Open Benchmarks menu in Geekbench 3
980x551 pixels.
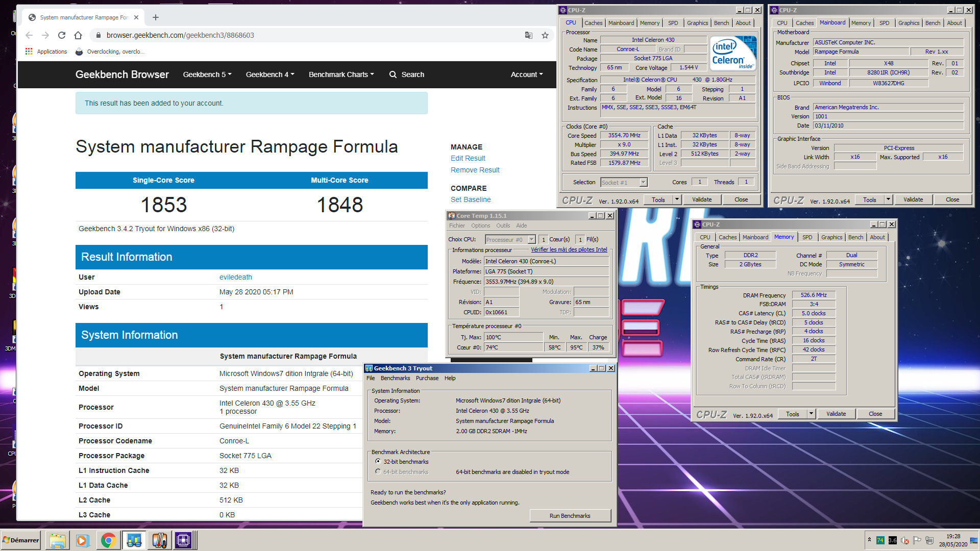click(395, 378)
